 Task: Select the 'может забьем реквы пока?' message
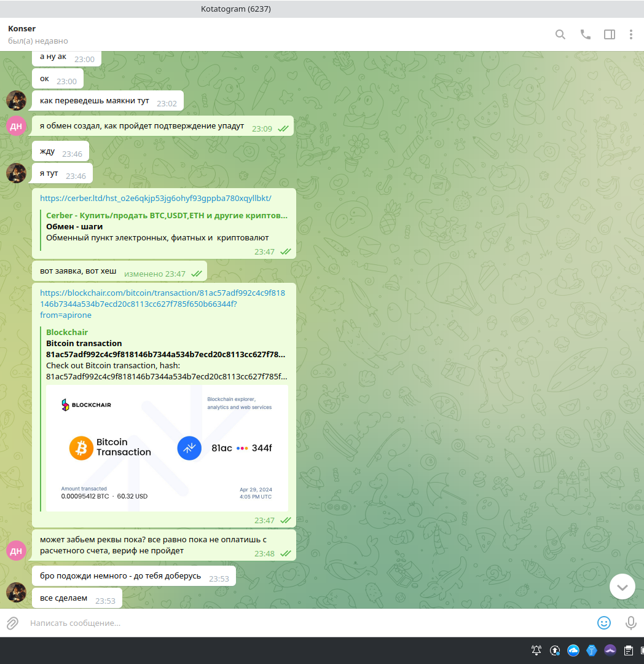pyautogui.click(x=164, y=545)
